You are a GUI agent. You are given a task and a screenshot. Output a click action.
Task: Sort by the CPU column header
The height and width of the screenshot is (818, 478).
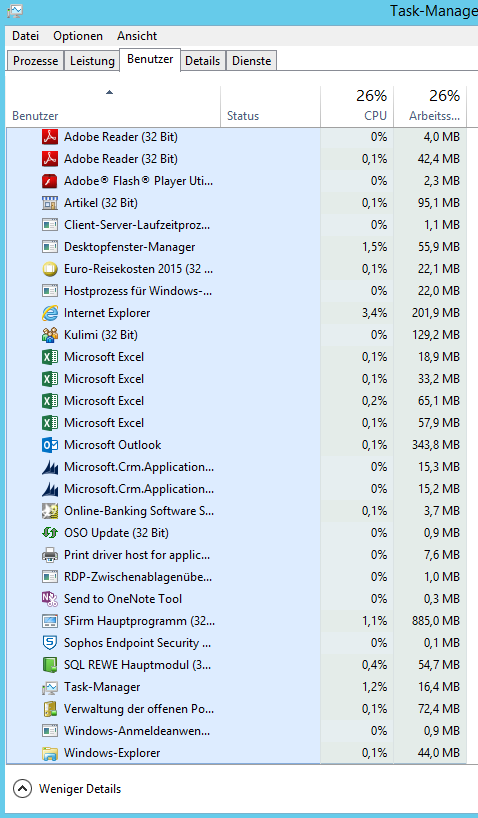click(x=357, y=107)
